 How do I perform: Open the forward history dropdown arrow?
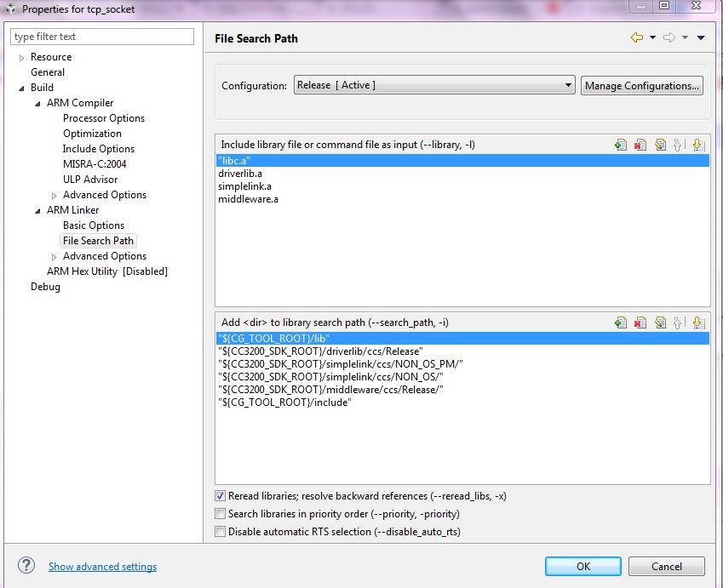pos(685,37)
